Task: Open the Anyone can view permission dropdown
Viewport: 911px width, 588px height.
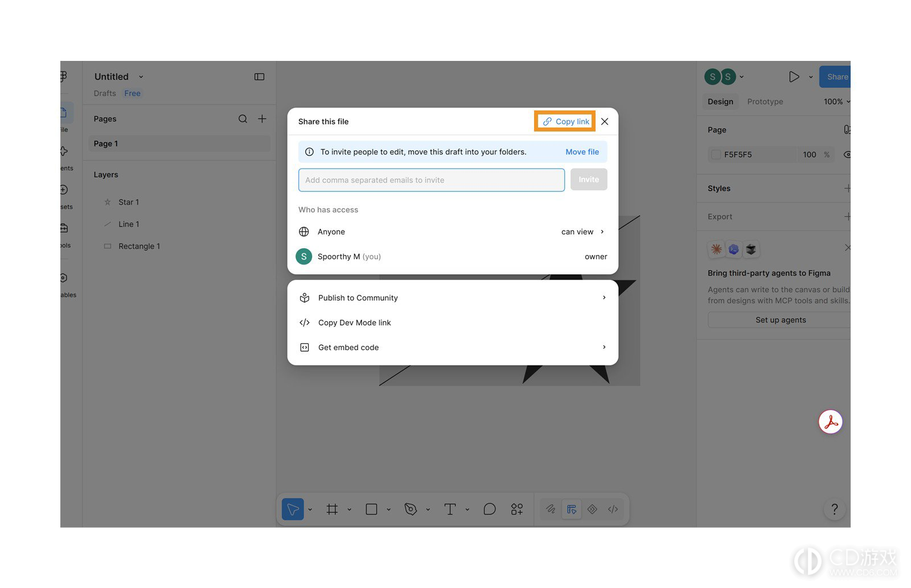Action: [x=582, y=232]
